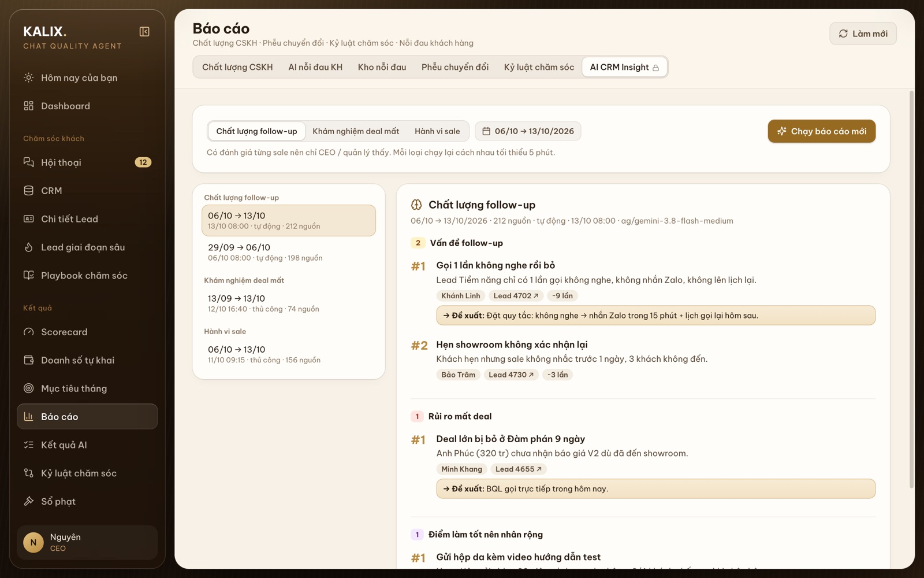Click the page scrollbar on the right edge
The width and height of the screenshot is (924, 578).
click(x=912, y=289)
